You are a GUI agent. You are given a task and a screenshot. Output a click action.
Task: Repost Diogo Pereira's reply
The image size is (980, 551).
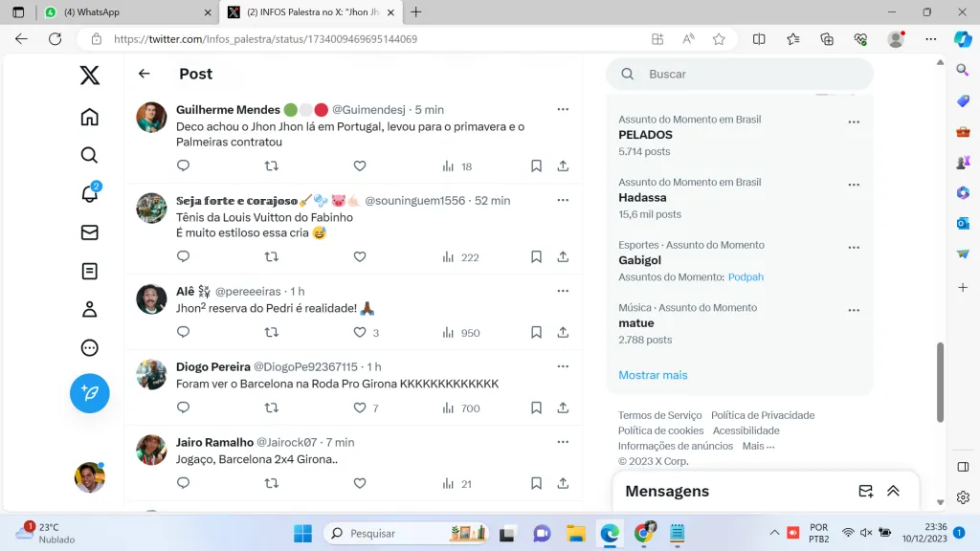click(271, 408)
